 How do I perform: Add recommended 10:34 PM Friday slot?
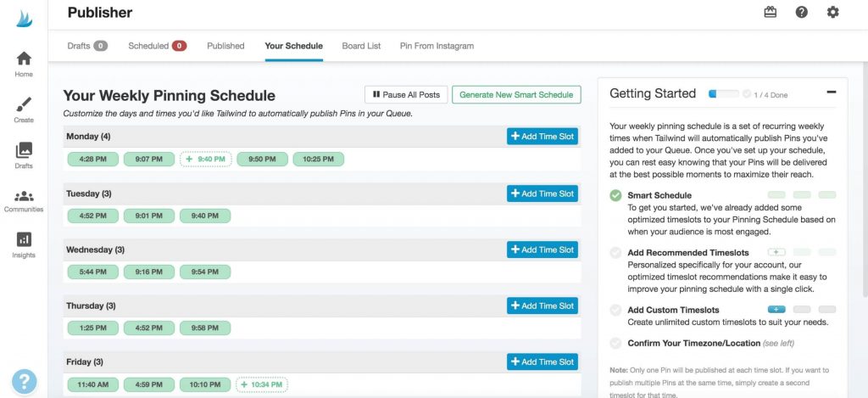(x=262, y=384)
